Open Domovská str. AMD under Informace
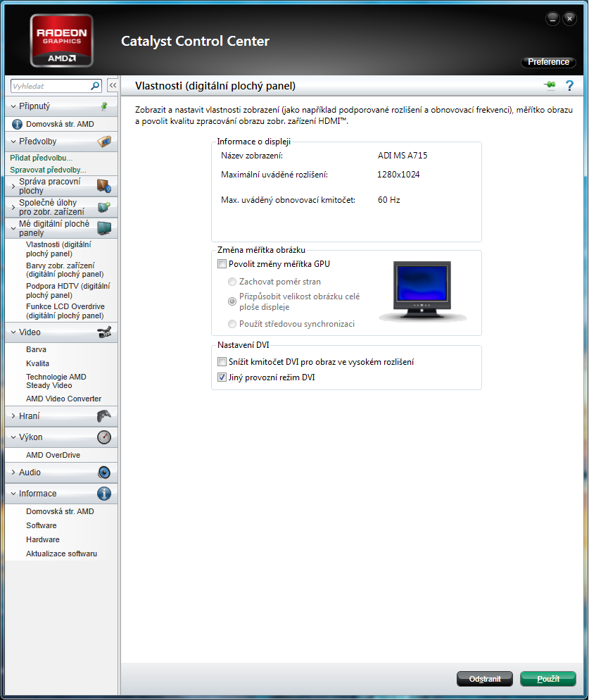 pos(60,511)
